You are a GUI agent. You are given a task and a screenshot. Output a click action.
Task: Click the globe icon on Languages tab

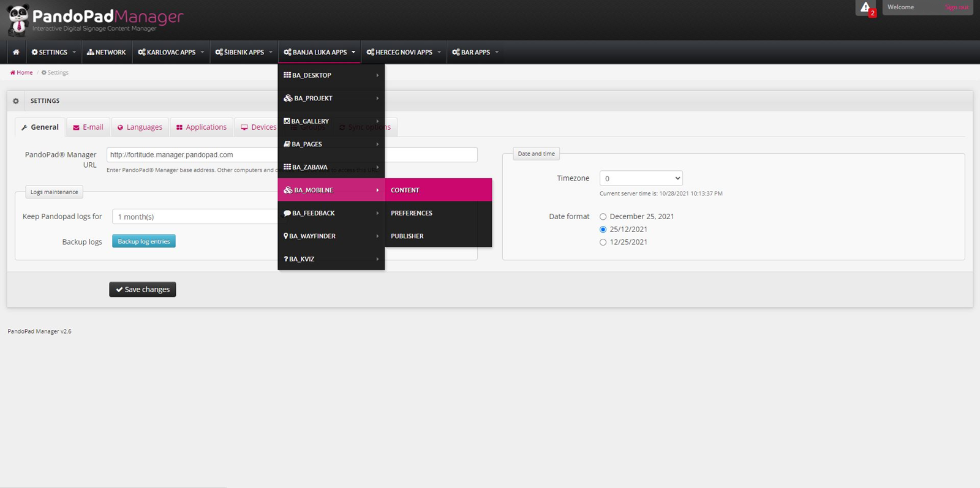(120, 127)
